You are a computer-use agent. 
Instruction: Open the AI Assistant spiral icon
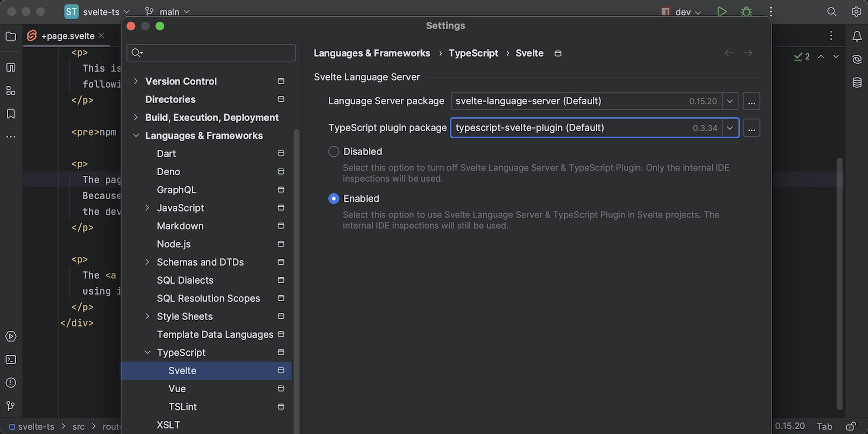[857, 59]
